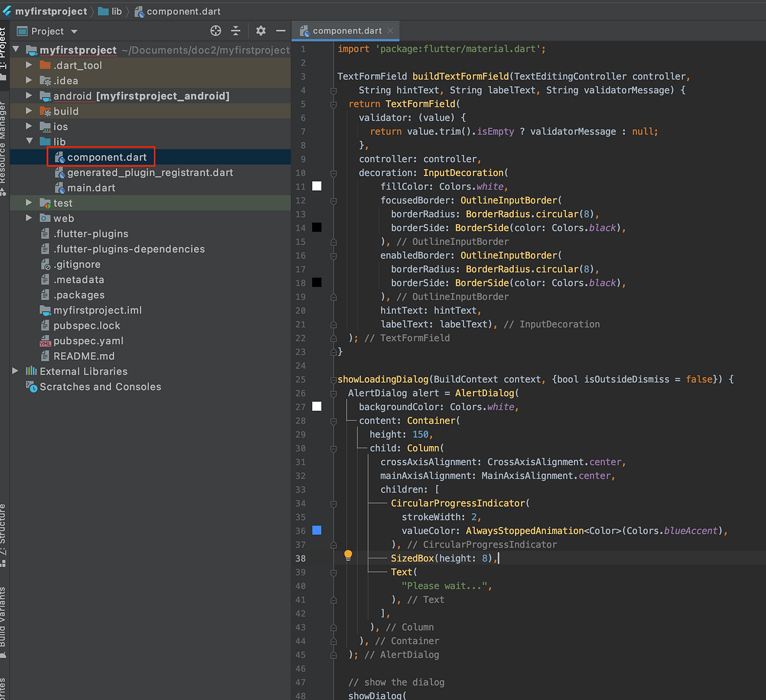Image resolution: width=766 pixels, height=700 pixels.
Task: Click the lightbulb quick-fix icon on line 38
Action: 348,555
